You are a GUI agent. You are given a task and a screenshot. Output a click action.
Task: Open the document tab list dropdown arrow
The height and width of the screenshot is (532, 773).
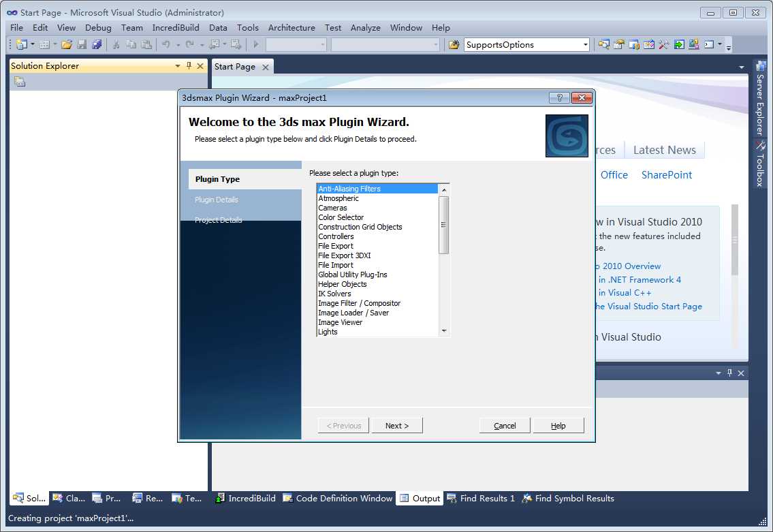click(742, 67)
